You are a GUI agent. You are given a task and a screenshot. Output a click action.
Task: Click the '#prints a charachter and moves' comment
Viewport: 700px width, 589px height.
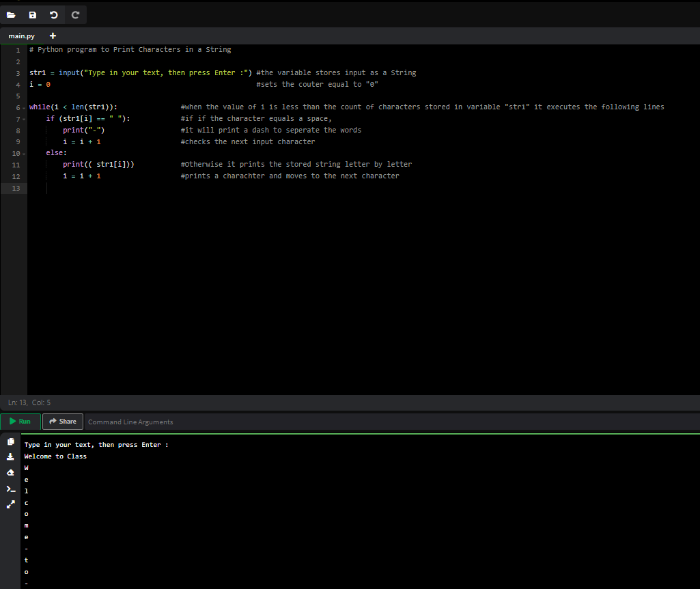(290, 176)
